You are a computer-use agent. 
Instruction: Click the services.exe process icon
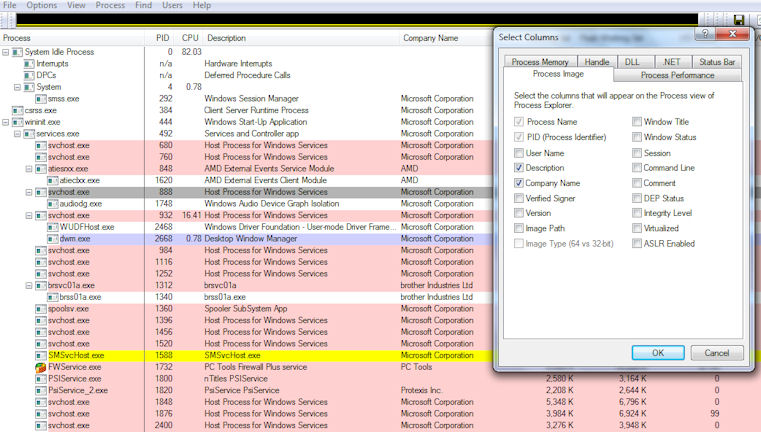(29, 133)
